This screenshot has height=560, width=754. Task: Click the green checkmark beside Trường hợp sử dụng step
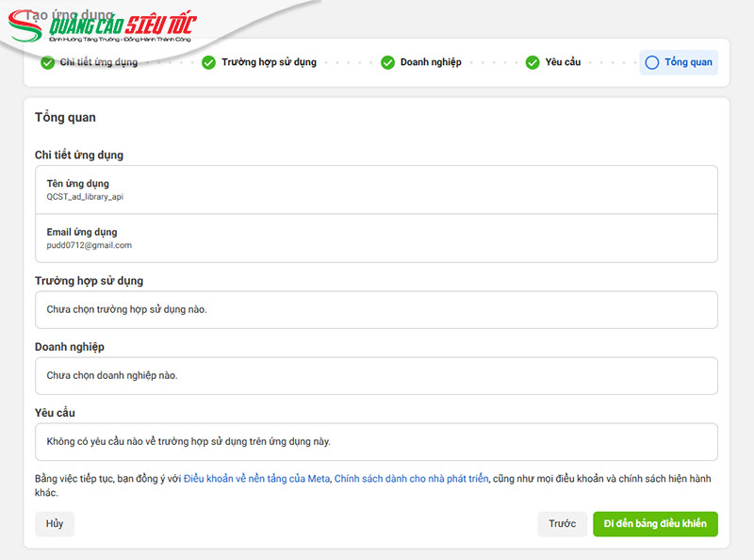(x=208, y=63)
